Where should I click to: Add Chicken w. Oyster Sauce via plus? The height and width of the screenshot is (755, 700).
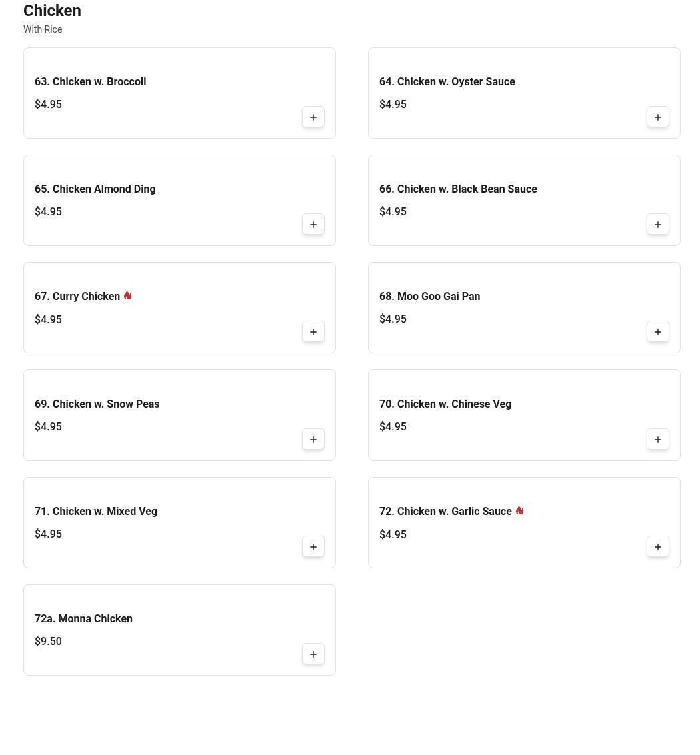click(657, 117)
